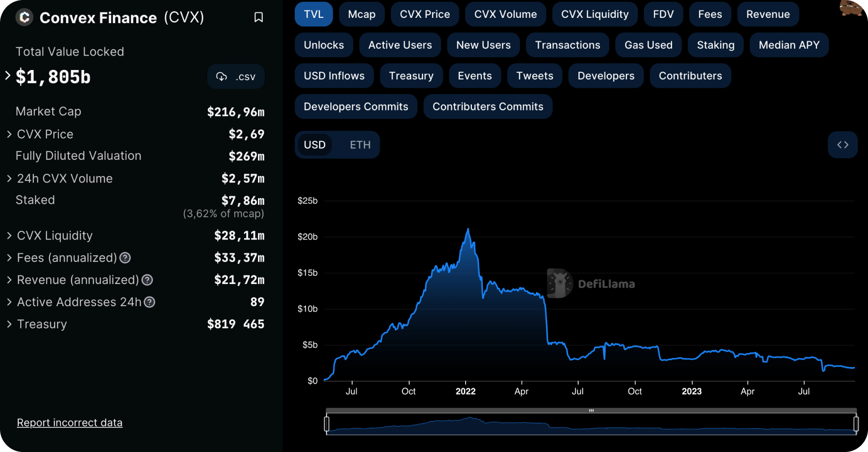Expand the Treasury row in the sidebar
This screenshot has width=868, height=452.
9,325
